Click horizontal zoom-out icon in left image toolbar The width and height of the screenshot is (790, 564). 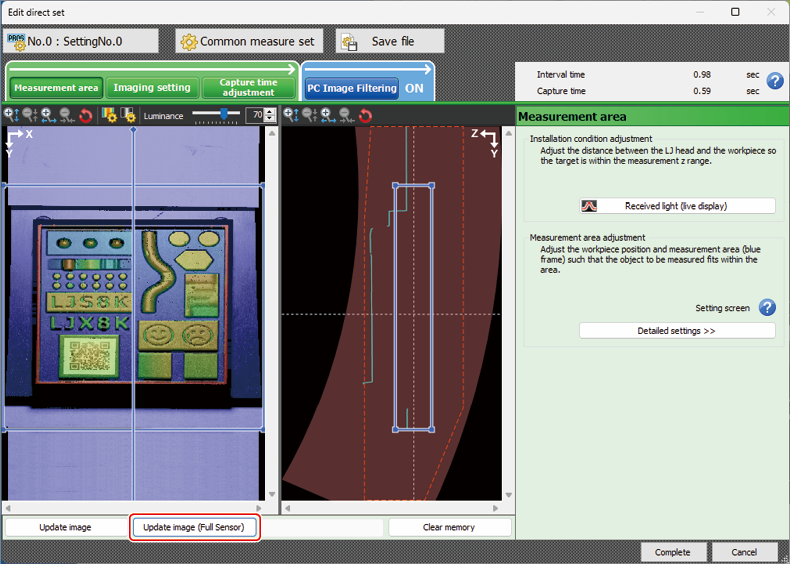click(x=67, y=116)
